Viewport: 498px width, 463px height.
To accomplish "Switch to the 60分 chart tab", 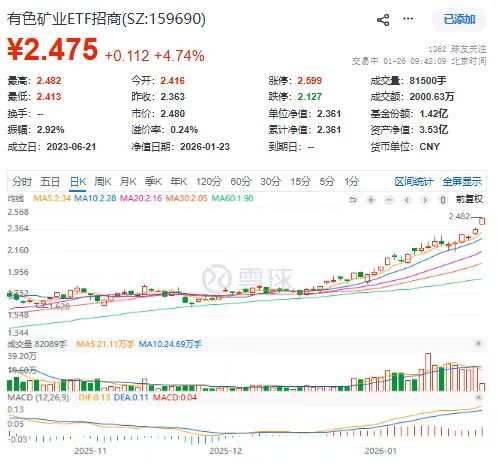I will coord(241,182).
